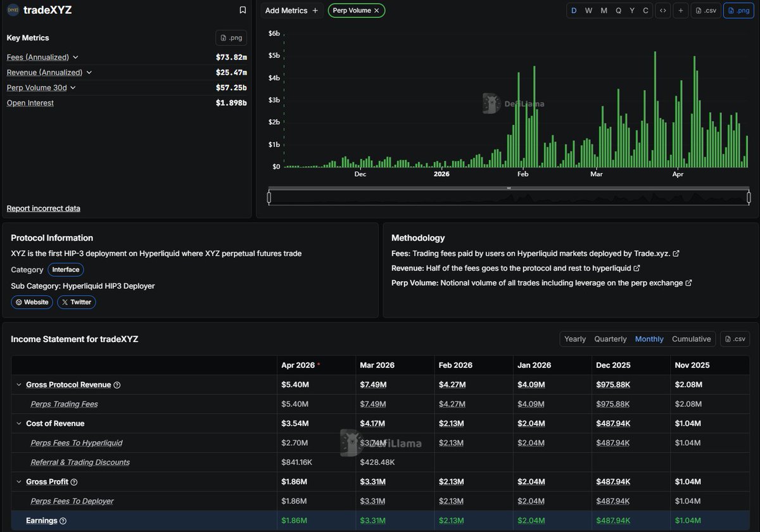
Task: Remove the Perp Volume metric chip
Action: [x=377, y=10]
